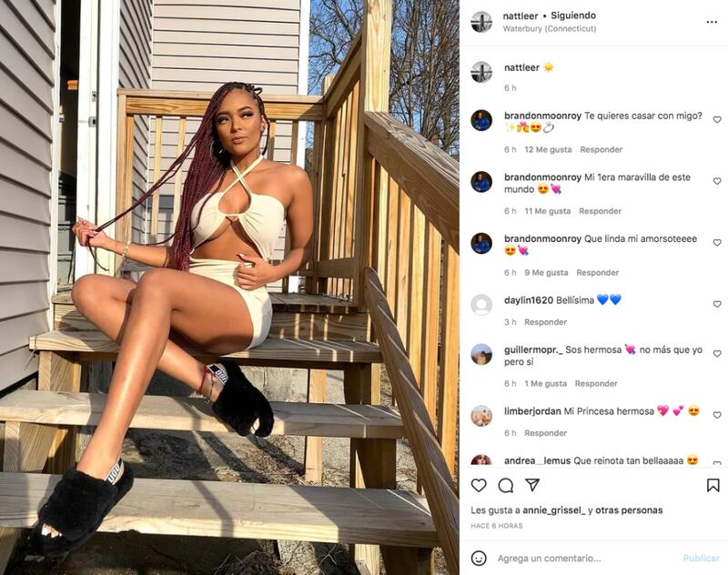Viewport: 728px width, 575px height.
Task: Like brandonmoonroy's 'Te quieres casar' comment
Action: click(x=717, y=120)
